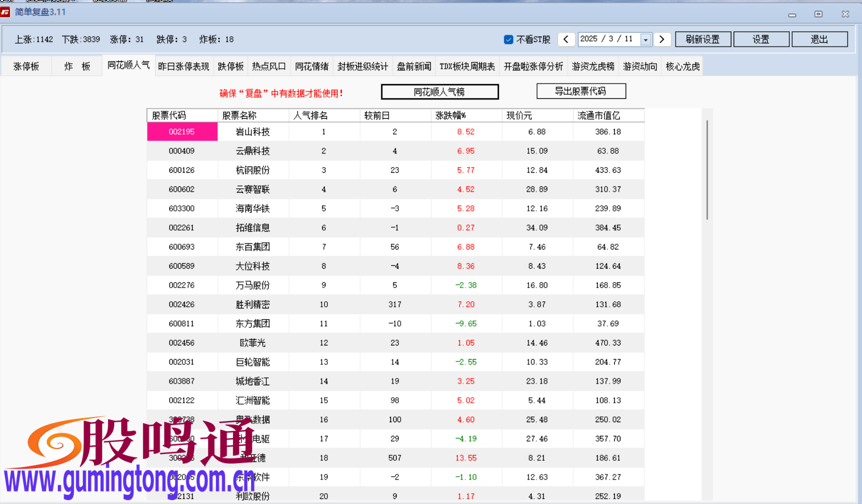Open the 同花情绪 tab
This screenshot has height=504, width=862.
(x=312, y=65)
